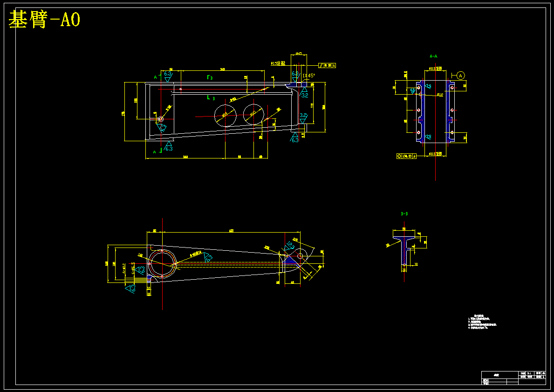
Task: Select the A-A section view label
Action: pyautogui.click(x=433, y=56)
